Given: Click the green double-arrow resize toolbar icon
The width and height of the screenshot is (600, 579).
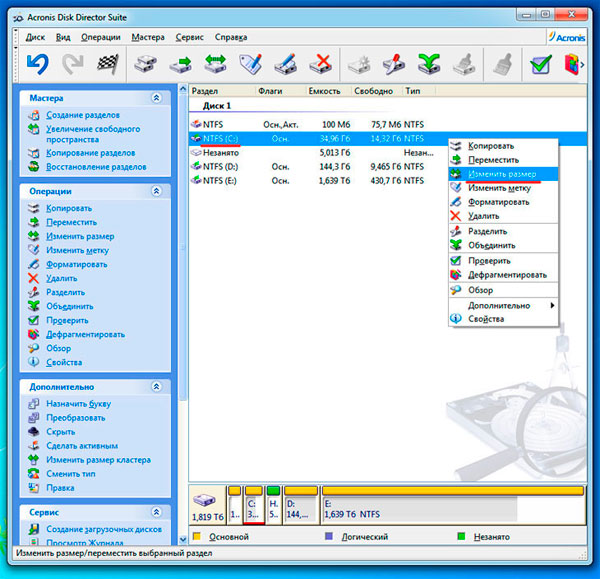Looking at the screenshot, I should pos(215,65).
